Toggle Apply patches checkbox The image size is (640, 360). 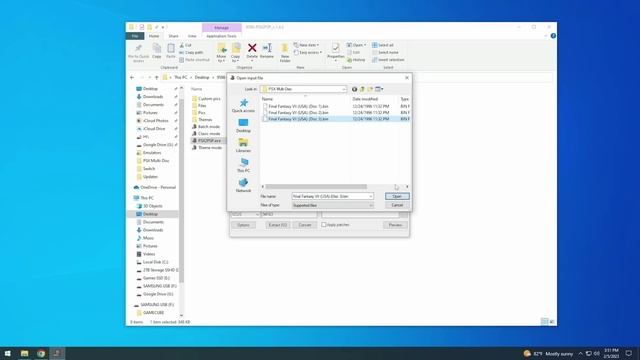pos(324,225)
